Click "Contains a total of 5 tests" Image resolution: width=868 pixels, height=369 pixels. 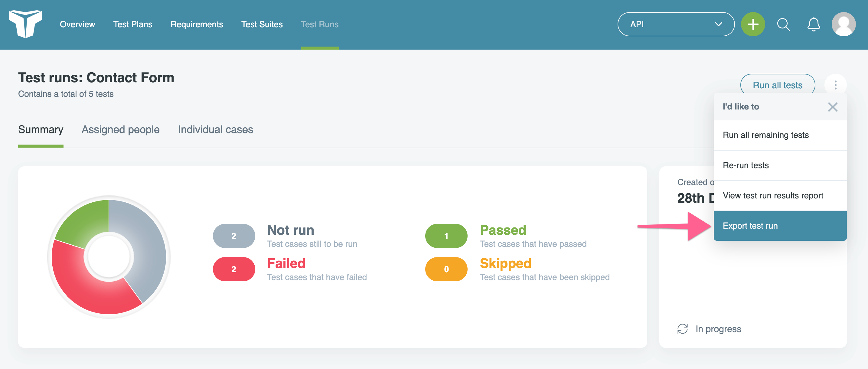(66, 94)
